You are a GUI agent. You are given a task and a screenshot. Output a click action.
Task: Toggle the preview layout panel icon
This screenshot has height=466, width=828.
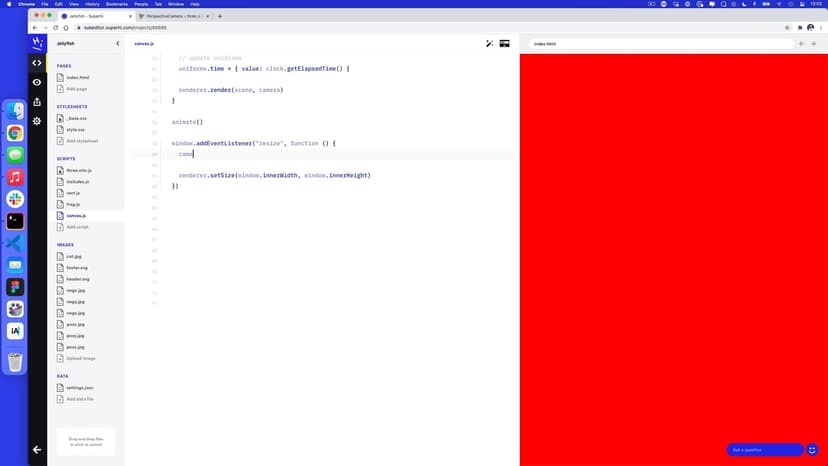click(x=505, y=44)
